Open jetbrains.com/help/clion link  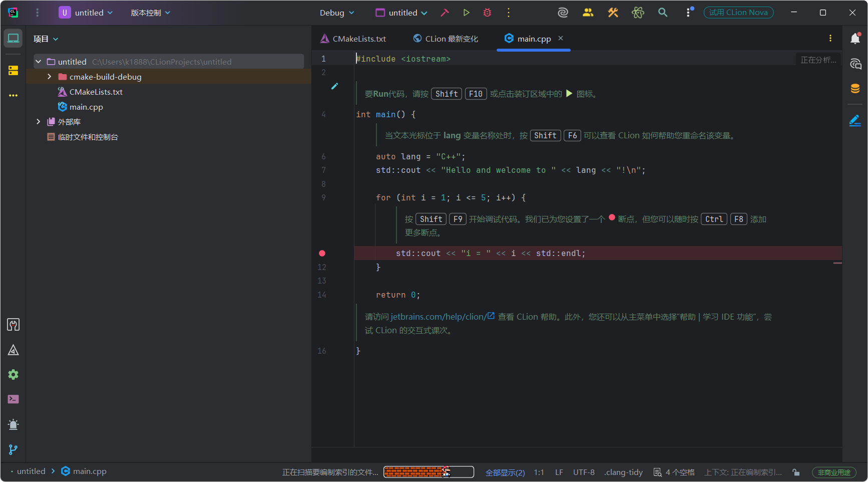[x=443, y=317]
